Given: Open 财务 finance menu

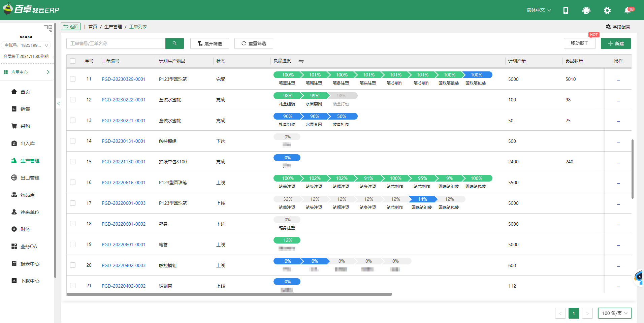Looking at the screenshot, I should (25, 229).
